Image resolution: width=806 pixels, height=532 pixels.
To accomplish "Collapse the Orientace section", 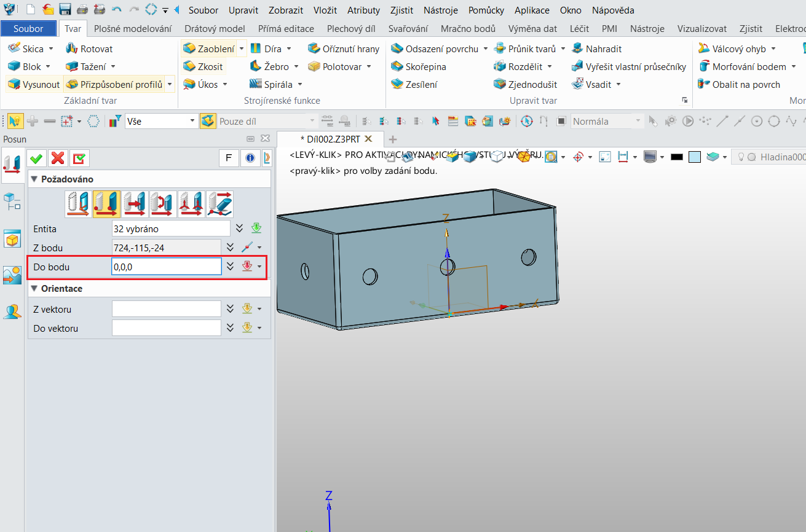I will point(34,288).
